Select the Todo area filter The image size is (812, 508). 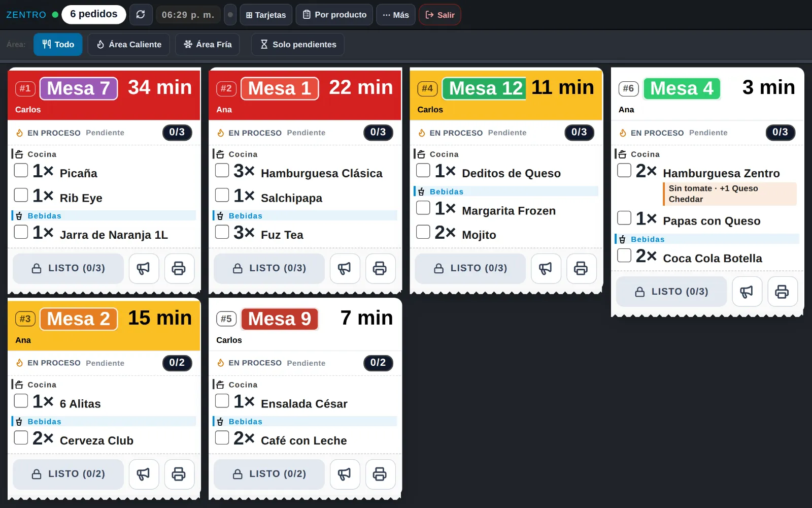coord(58,44)
